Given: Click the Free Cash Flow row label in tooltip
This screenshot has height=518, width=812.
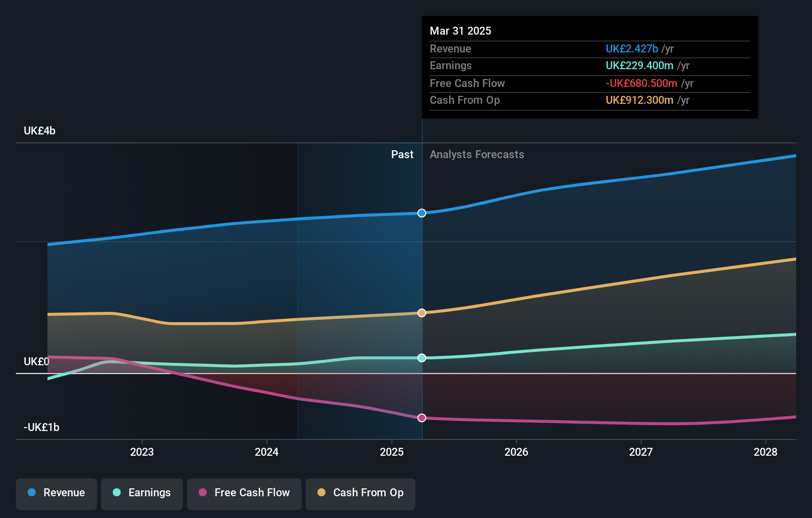Looking at the screenshot, I should (x=467, y=84).
